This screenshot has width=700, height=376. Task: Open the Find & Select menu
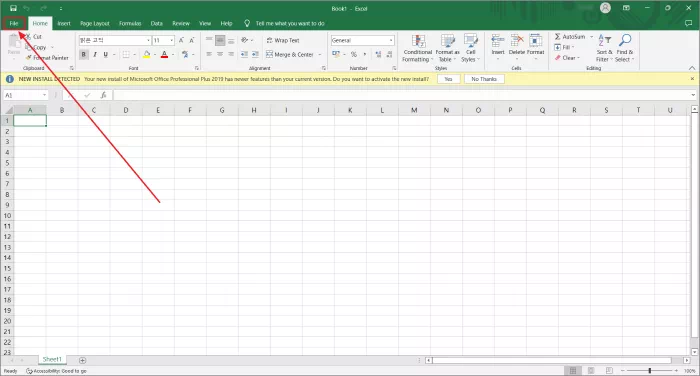pos(625,48)
